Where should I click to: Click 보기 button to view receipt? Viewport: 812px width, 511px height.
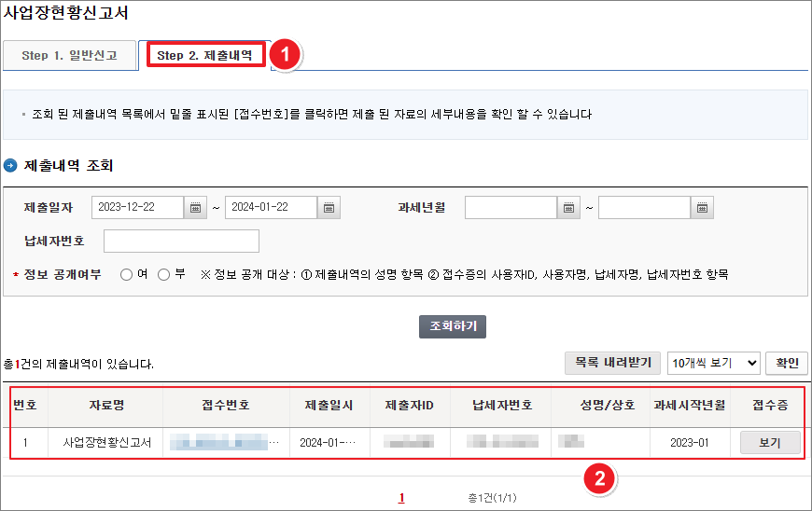coord(770,443)
